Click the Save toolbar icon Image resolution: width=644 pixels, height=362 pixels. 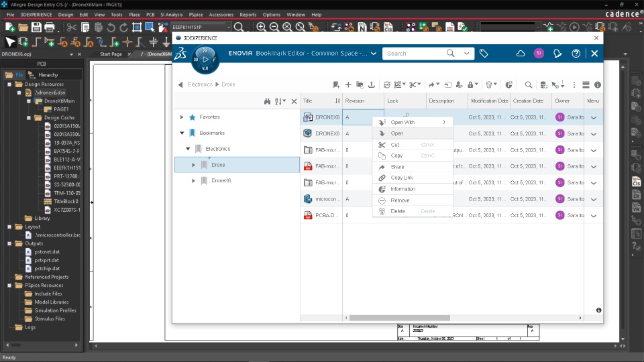point(36,27)
